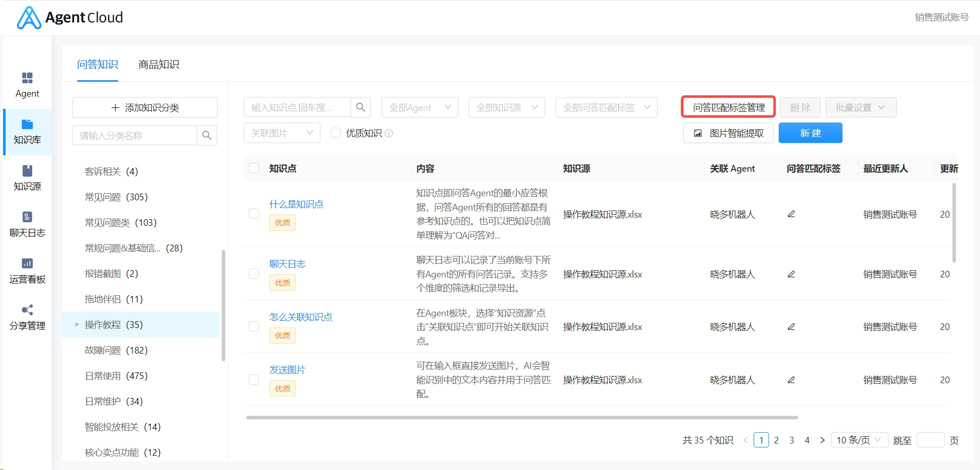The image size is (980, 470).
Task: Click the 删除 button
Action: tap(800, 107)
